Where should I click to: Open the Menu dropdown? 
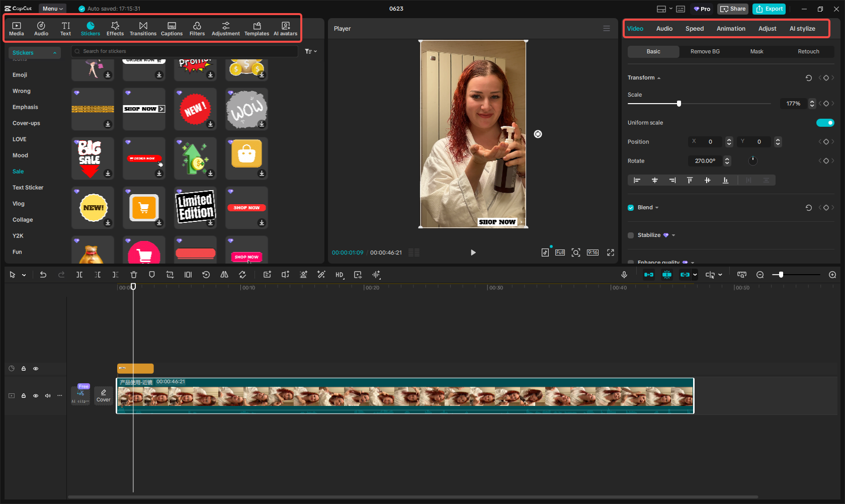tap(52, 8)
